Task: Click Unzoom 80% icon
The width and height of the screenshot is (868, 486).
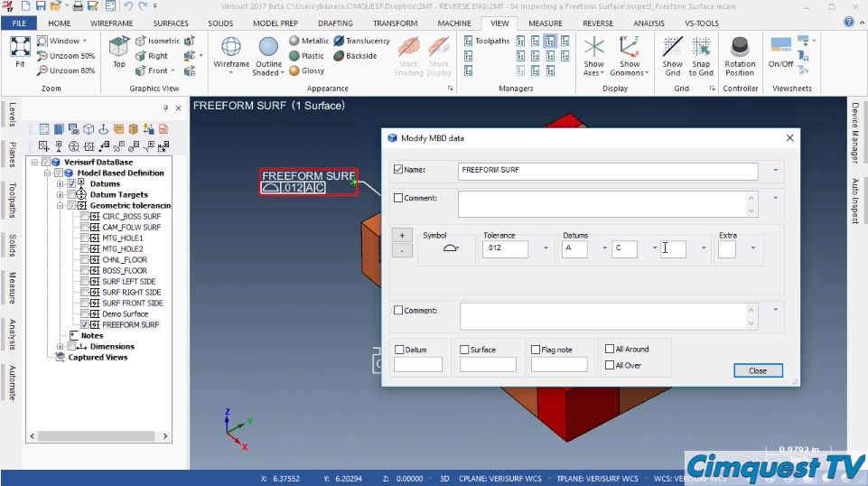Action: coord(42,70)
